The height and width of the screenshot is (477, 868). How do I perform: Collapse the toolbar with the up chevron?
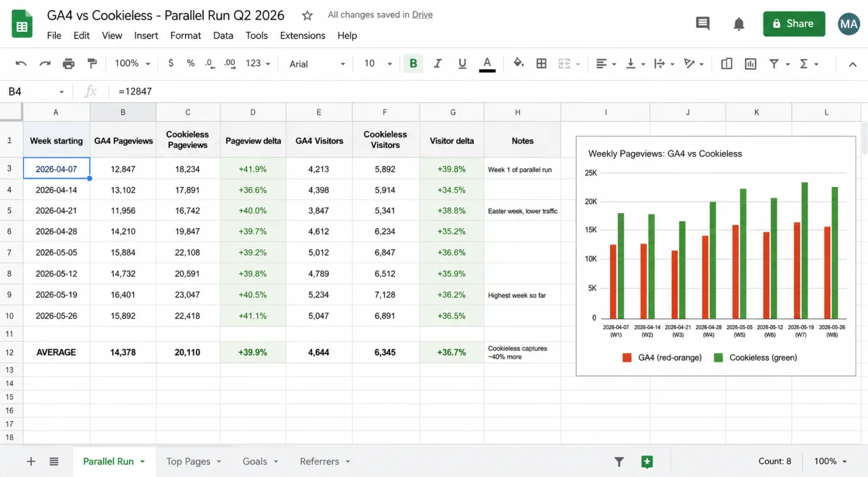tap(852, 64)
